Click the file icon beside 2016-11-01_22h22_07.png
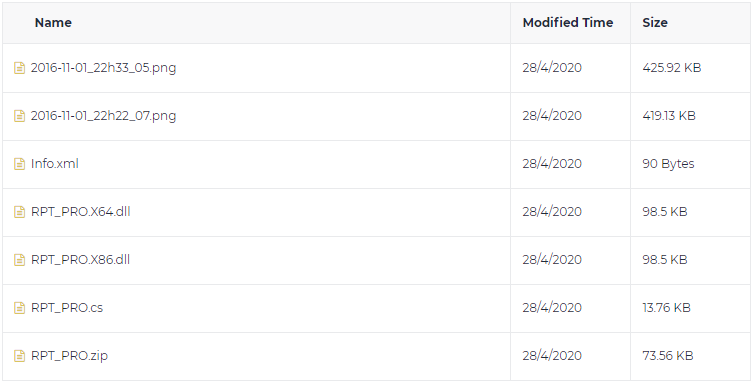This screenshot has height=385, width=755. point(19,116)
